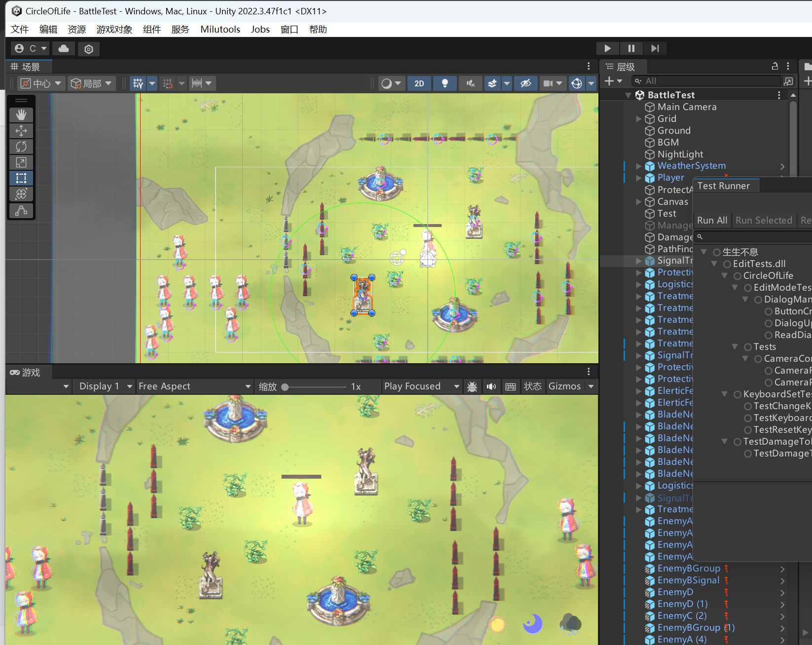This screenshot has height=645, width=812.
Task: Expand the WeatherSystem object in hierarchy
Action: coord(639,166)
